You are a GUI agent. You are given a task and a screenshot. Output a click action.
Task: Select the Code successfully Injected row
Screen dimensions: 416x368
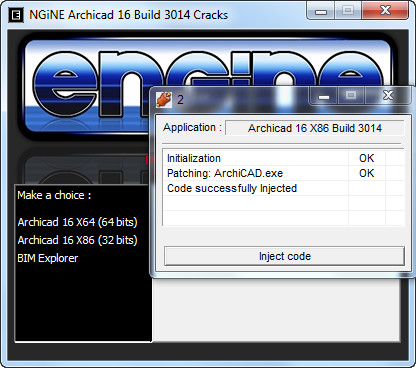[284, 188]
